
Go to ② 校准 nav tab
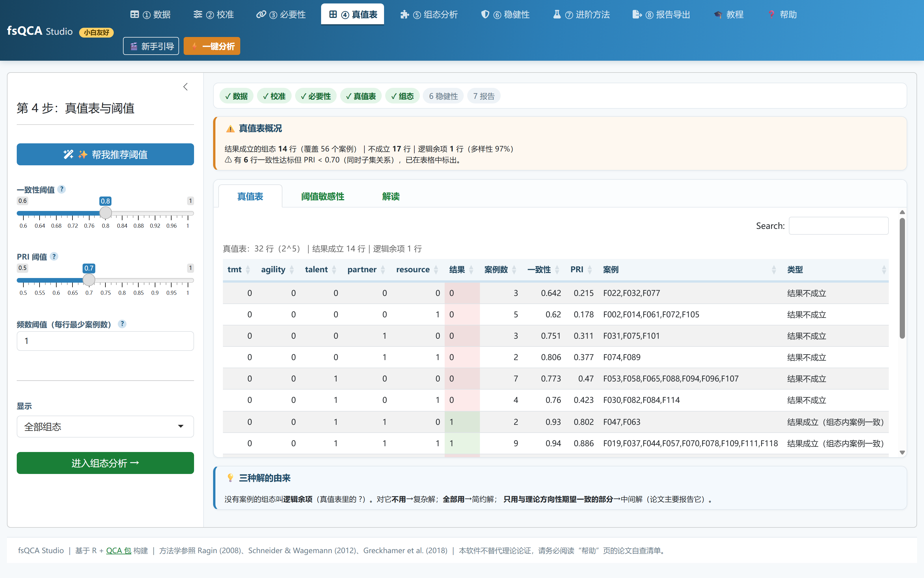coord(213,14)
